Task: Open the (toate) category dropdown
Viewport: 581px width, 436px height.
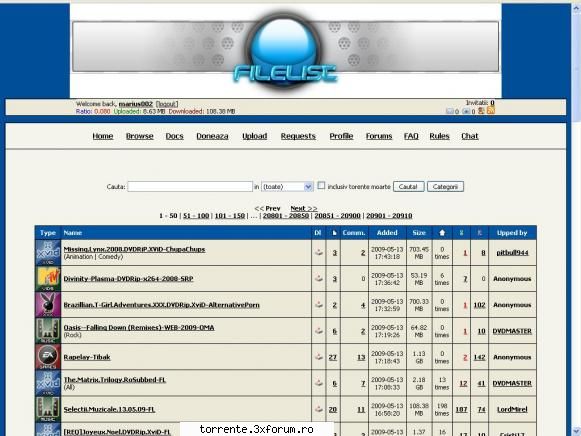Action: point(287,187)
